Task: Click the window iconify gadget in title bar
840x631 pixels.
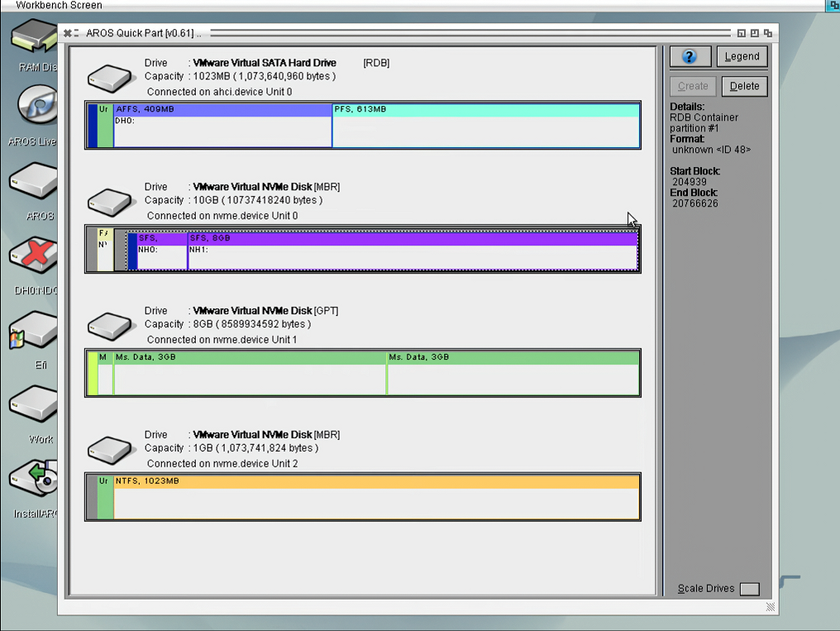Action: [742, 33]
